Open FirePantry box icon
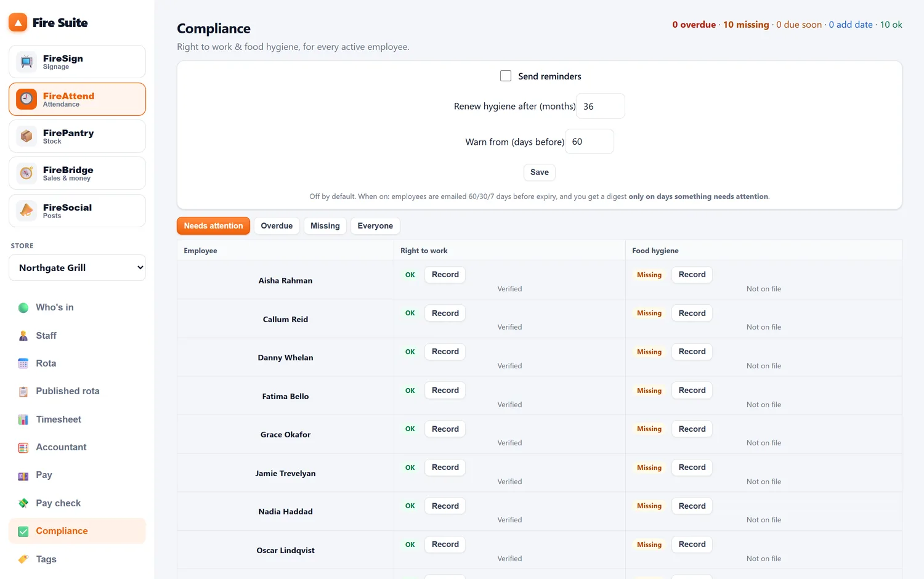 click(26, 136)
